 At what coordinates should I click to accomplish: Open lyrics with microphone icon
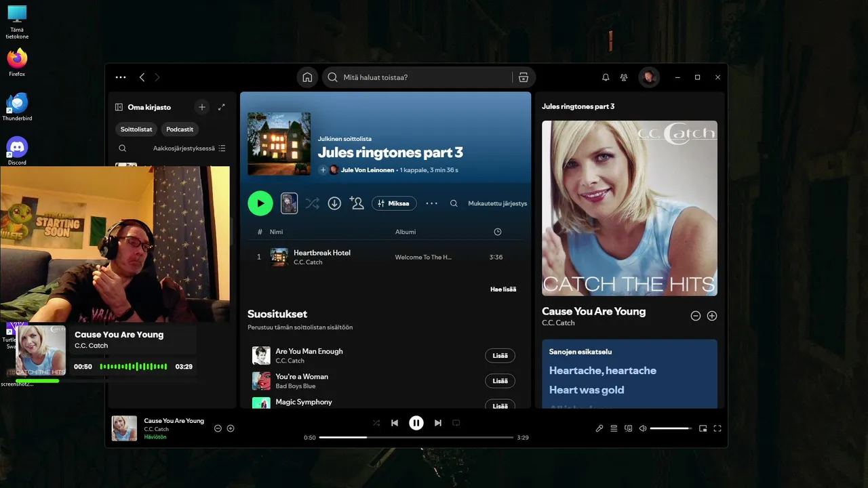[599, 428]
